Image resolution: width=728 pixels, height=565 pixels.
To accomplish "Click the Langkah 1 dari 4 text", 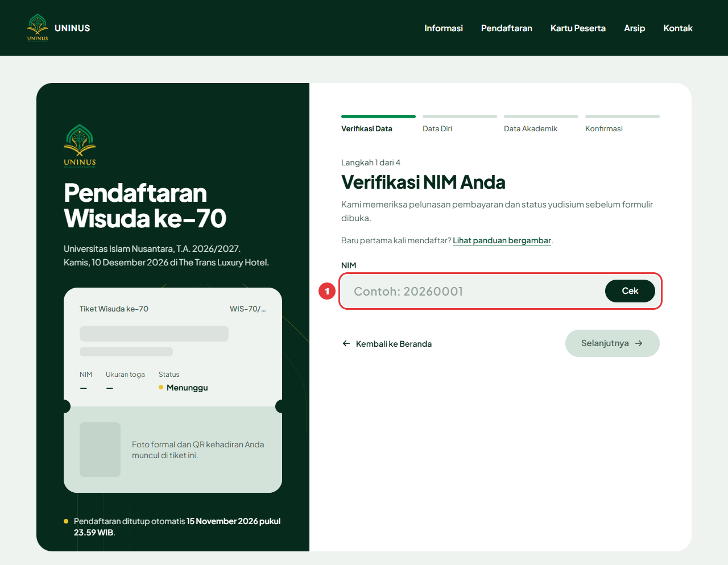I will click(x=371, y=163).
